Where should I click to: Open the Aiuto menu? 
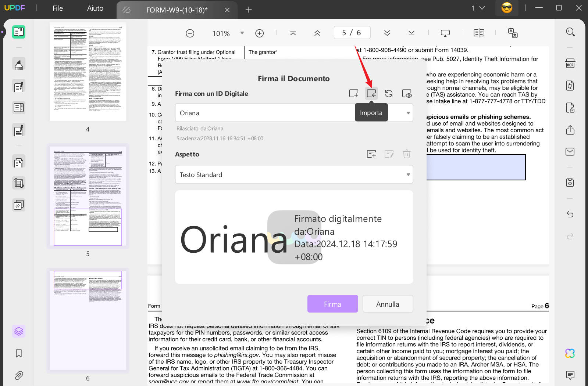[95, 8]
